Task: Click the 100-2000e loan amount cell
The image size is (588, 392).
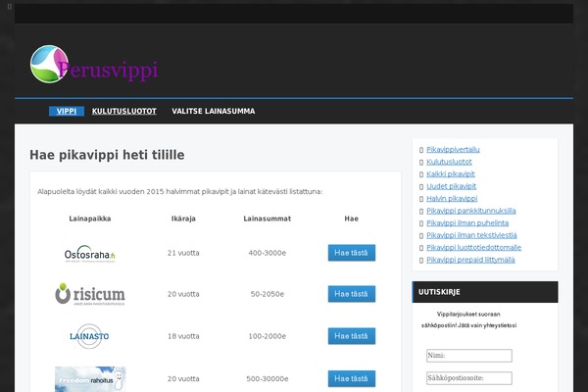Action: [267, 336]
